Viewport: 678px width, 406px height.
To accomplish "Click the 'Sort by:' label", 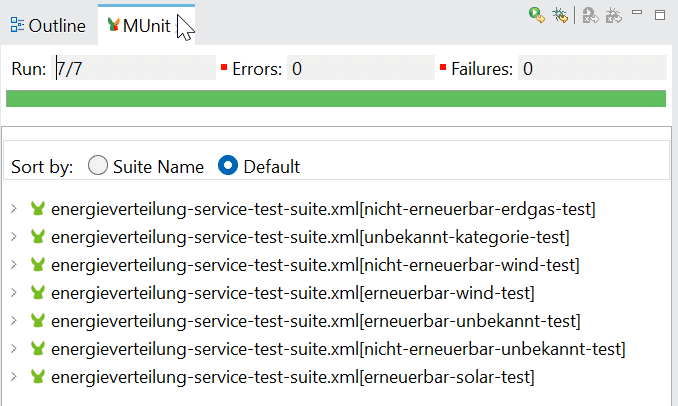I will [42, 167].
